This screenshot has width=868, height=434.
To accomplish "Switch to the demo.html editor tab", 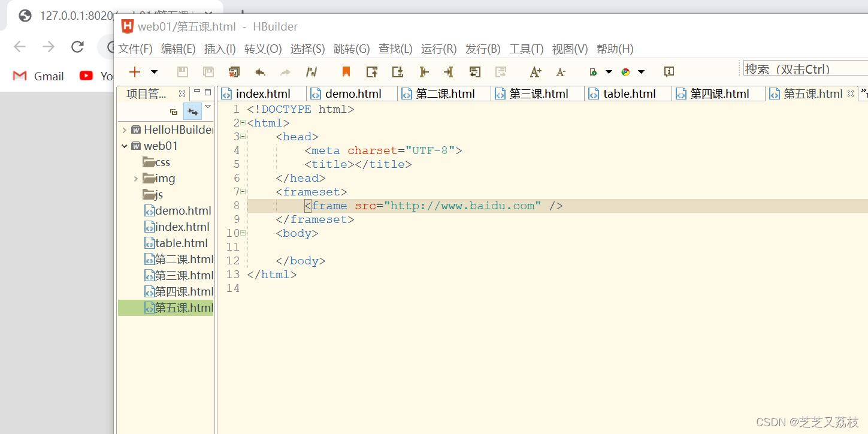I will pos(352,94).
